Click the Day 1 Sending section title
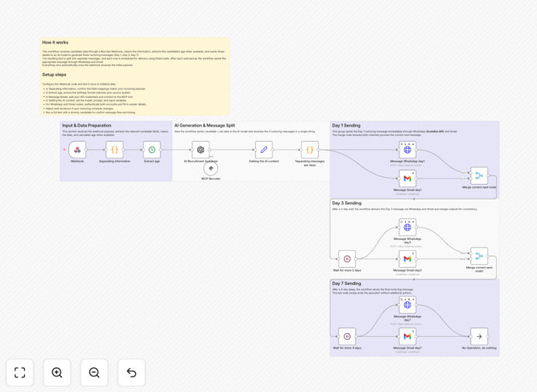The image size is (537, 392). click(x=346, y=126)
